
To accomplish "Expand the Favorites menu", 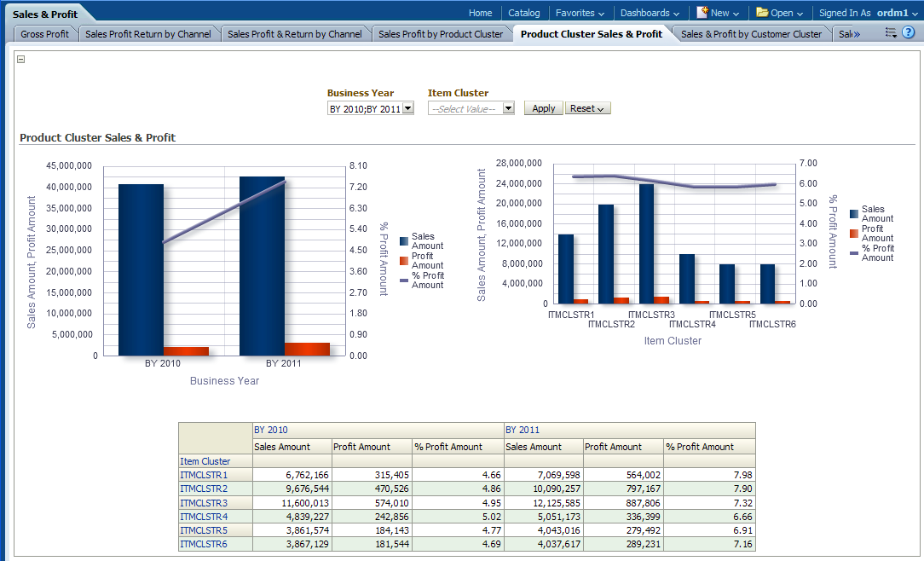I will (580, 13).
